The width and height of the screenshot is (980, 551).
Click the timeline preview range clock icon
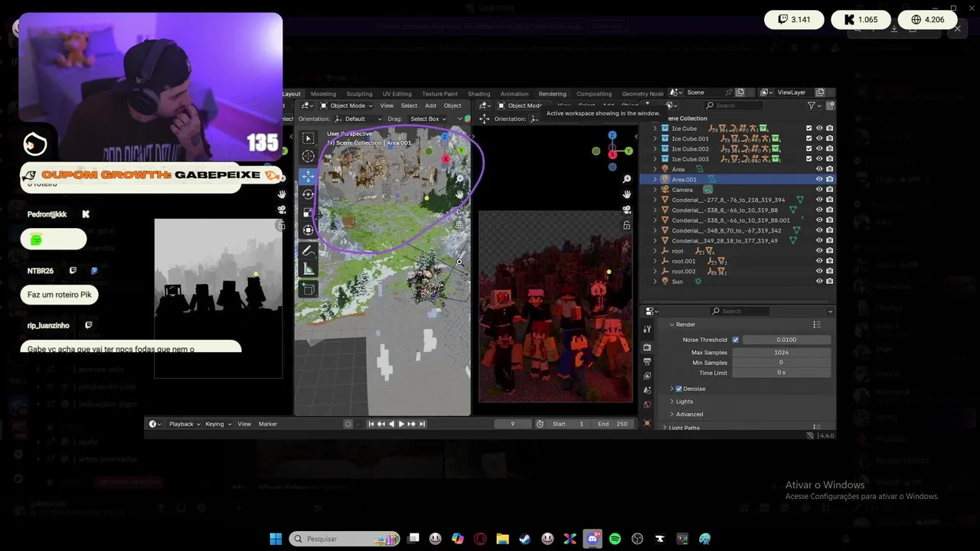[540, 424]
